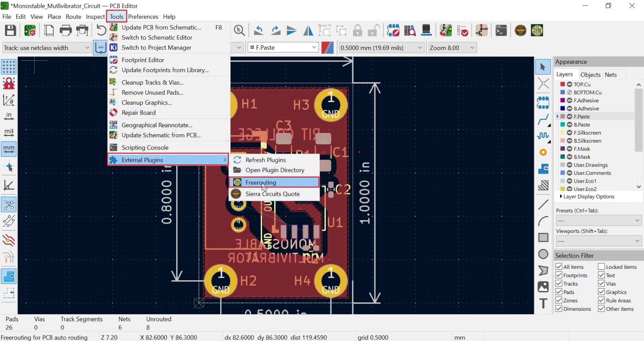This screenshot has height=341, width=644.
Task: Flip the board view
Action: [308, 30]
